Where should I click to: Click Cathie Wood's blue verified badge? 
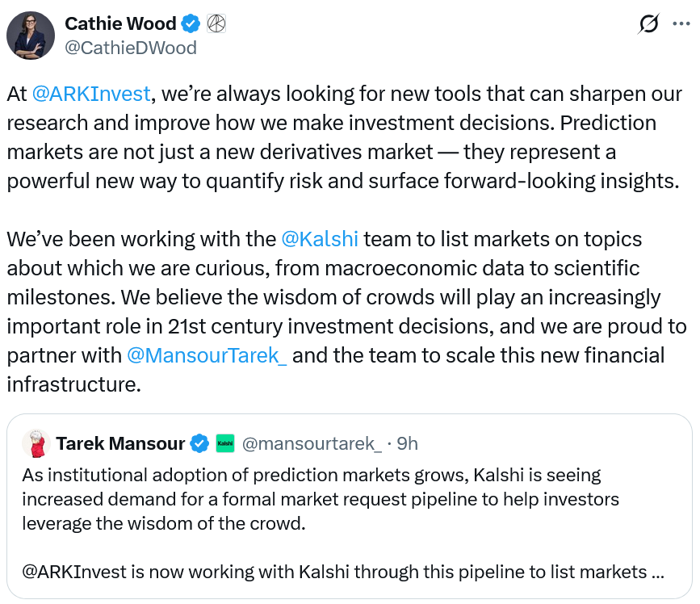click(x=189, y=23)
